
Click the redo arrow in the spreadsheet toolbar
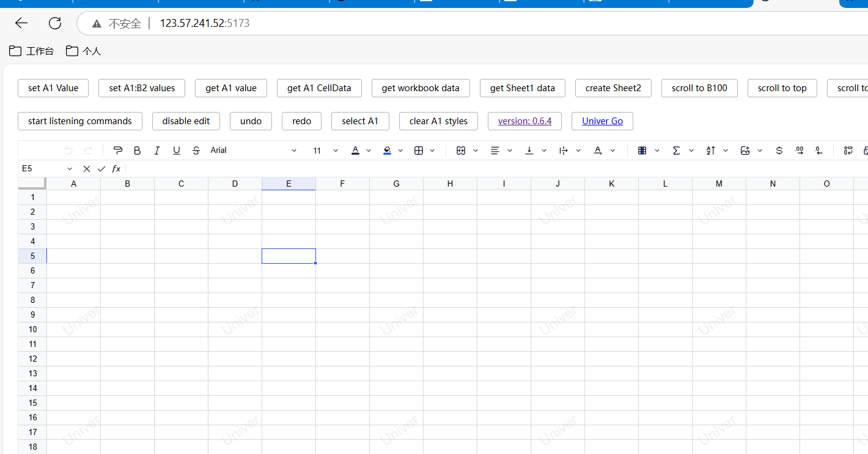click(x=88, y=151)
